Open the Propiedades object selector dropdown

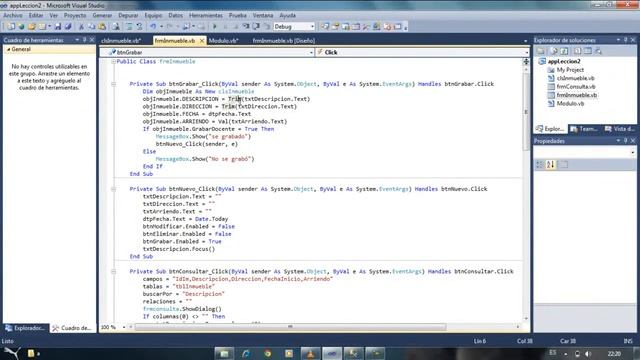633,152
